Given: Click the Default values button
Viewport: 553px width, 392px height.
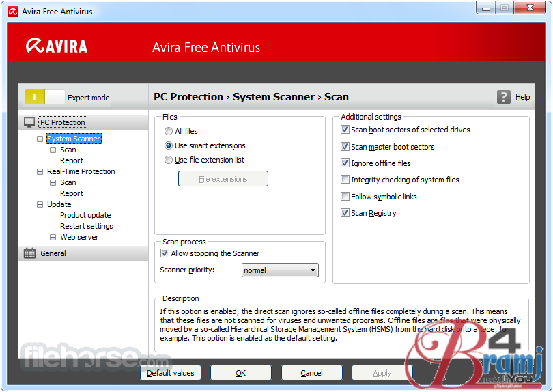Looking at the screenshot, I should (171, 373).
